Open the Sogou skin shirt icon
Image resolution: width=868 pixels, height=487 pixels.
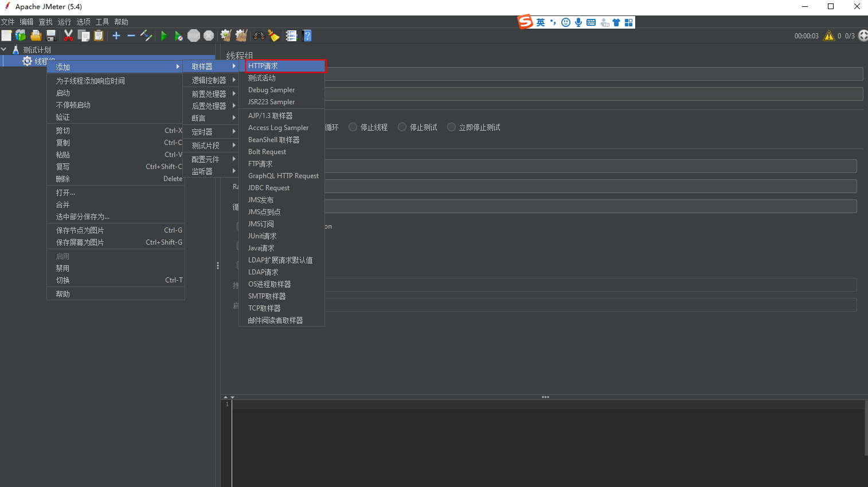coord(616,22)
